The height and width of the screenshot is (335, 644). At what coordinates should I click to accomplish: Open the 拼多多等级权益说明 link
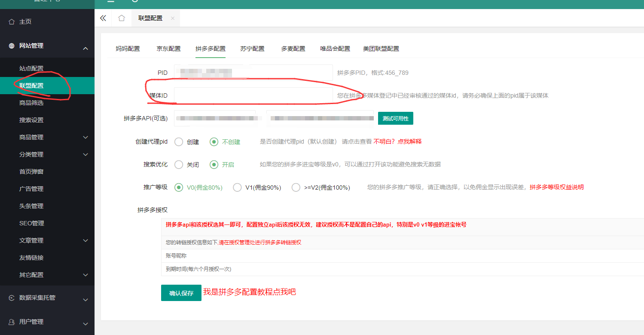click(x=556, y=187)
